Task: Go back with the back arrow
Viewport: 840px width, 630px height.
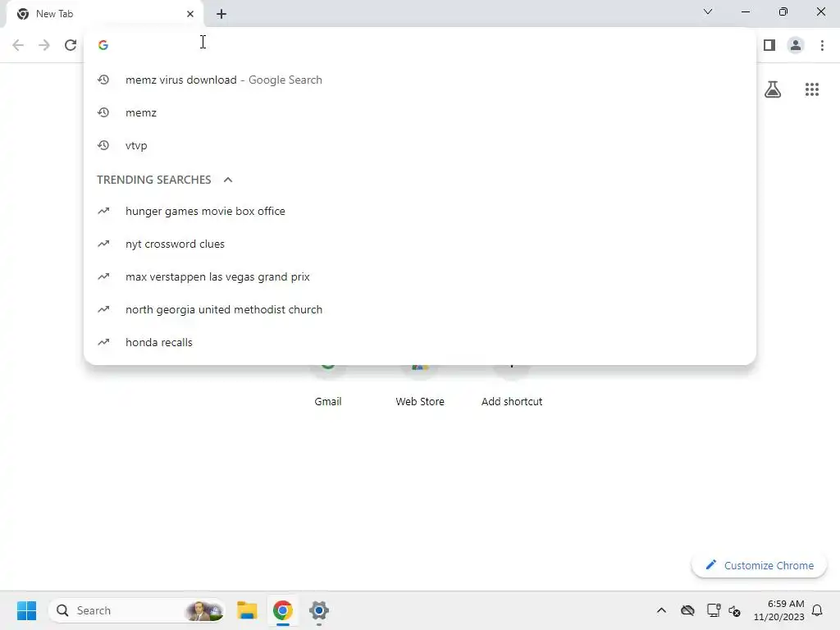Action: coord(18,45)
